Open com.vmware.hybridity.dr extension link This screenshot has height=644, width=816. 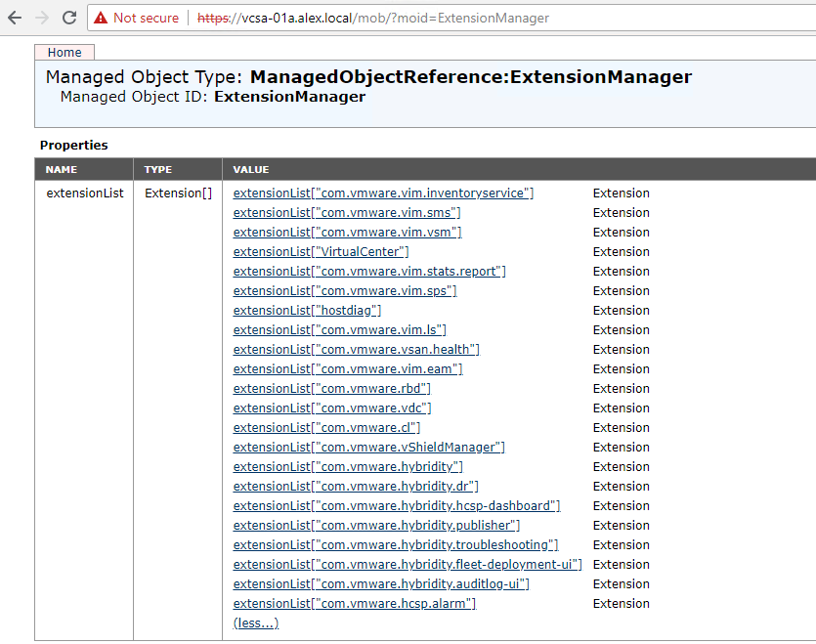tap(356, 486)
